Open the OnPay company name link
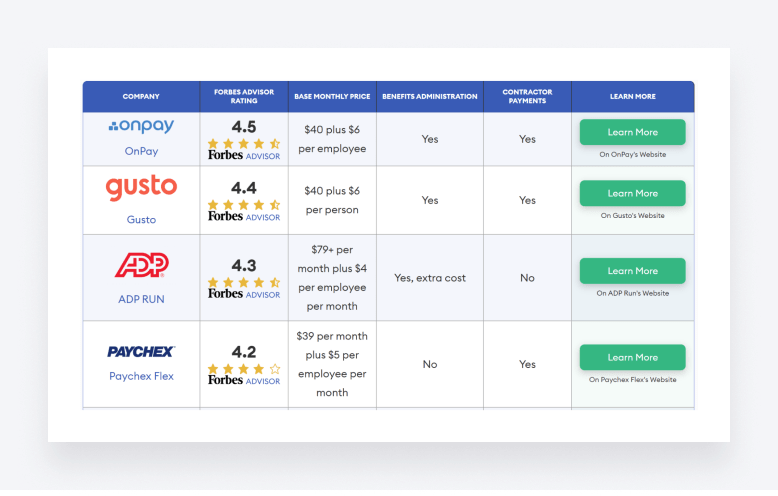 click(141, 152)
